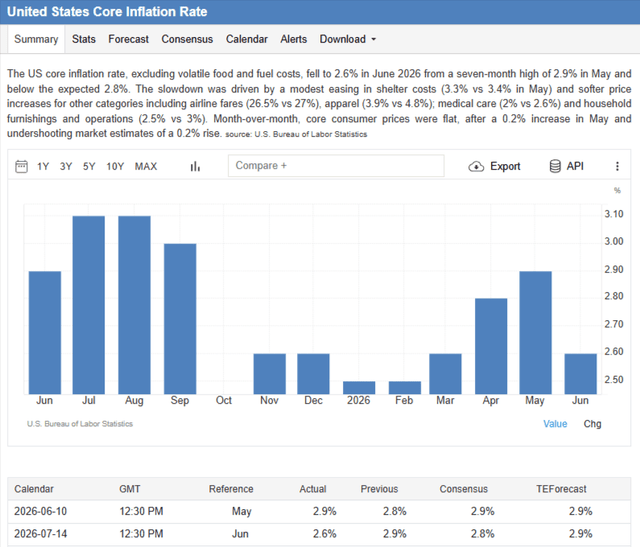Click the API label

coord(575,166)
